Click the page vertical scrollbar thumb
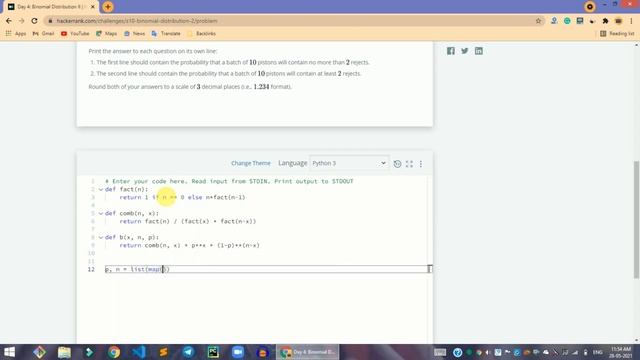Image resolution: width=640 pixels, height=360 pixels. [x=636, y=220]
